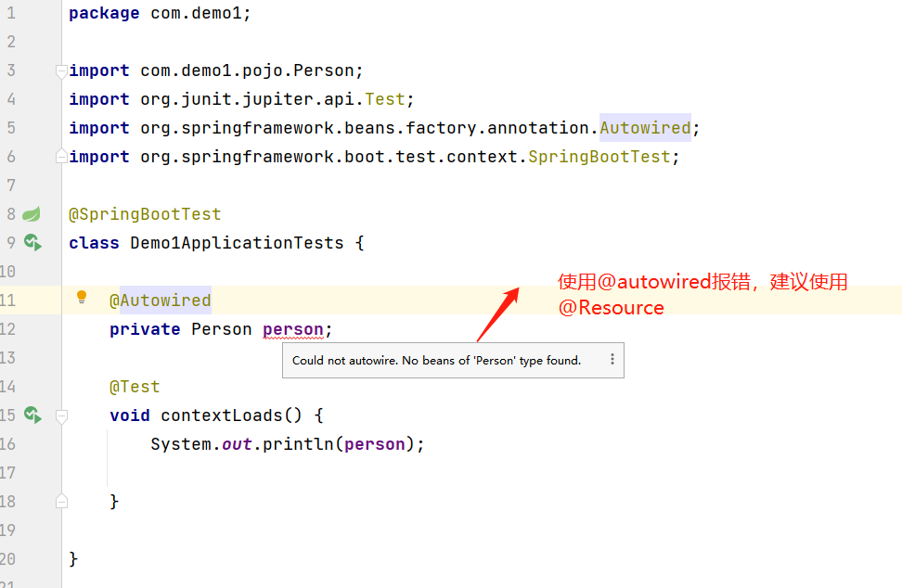
Task: Click the Spring leaf gutter icon on line 8
Action: click(32, 214)
